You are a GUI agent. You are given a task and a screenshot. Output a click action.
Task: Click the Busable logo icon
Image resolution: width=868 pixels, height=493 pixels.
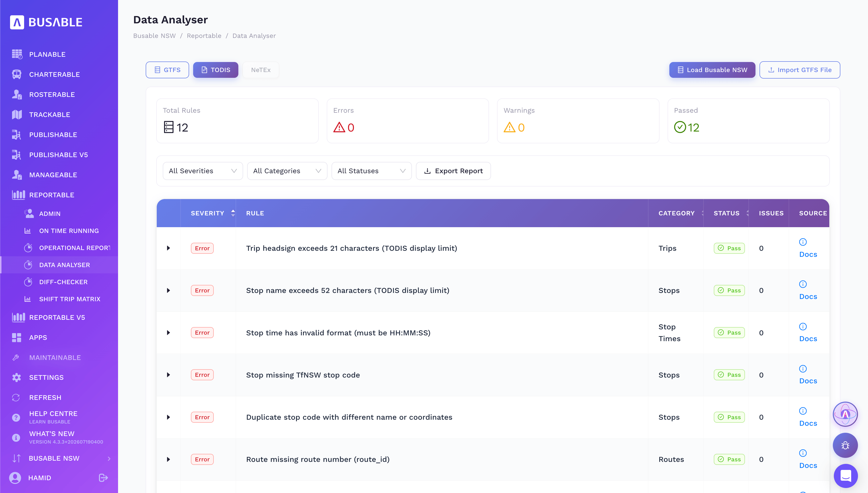(17, 22)
